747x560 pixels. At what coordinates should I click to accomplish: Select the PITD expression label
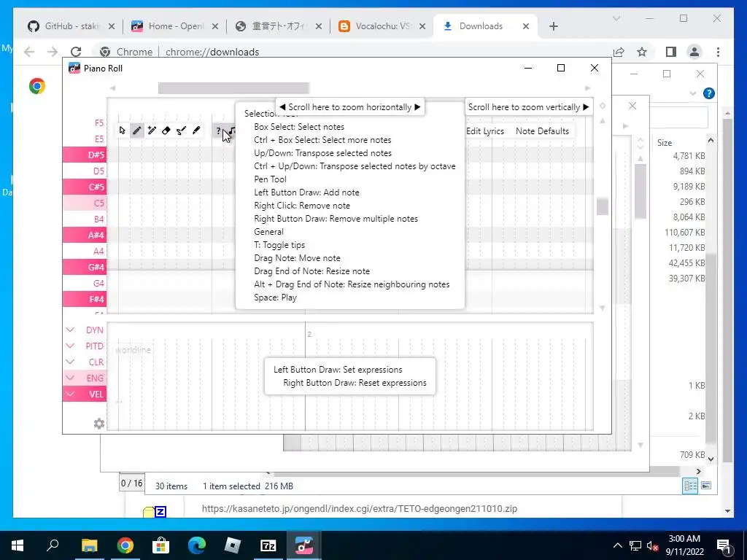point(94,346)
